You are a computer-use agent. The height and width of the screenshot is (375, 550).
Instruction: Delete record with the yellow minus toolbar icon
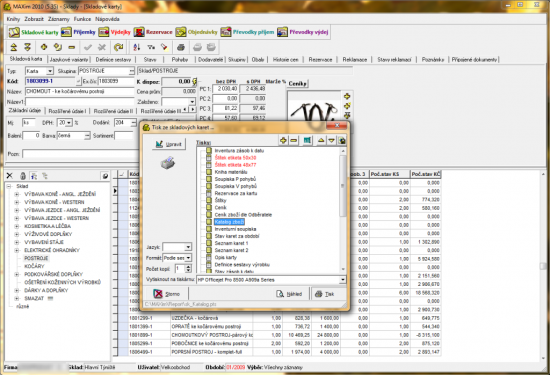coord(72,47)
